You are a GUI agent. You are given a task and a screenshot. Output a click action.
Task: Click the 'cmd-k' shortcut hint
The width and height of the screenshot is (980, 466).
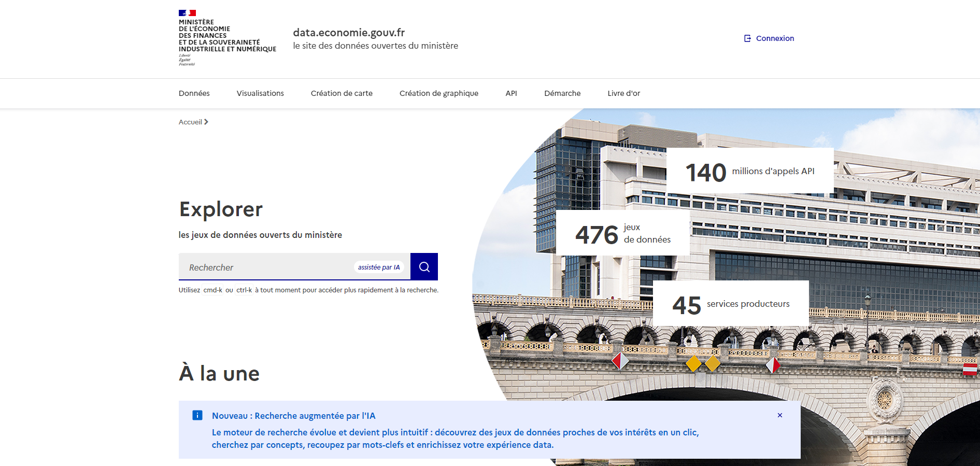[212, 290]
